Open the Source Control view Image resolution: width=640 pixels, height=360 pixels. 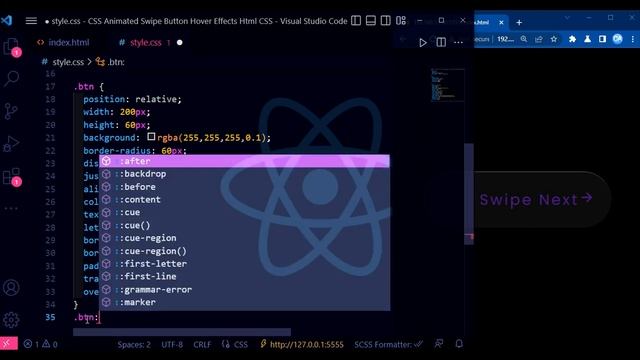click(x=11, y=111)
